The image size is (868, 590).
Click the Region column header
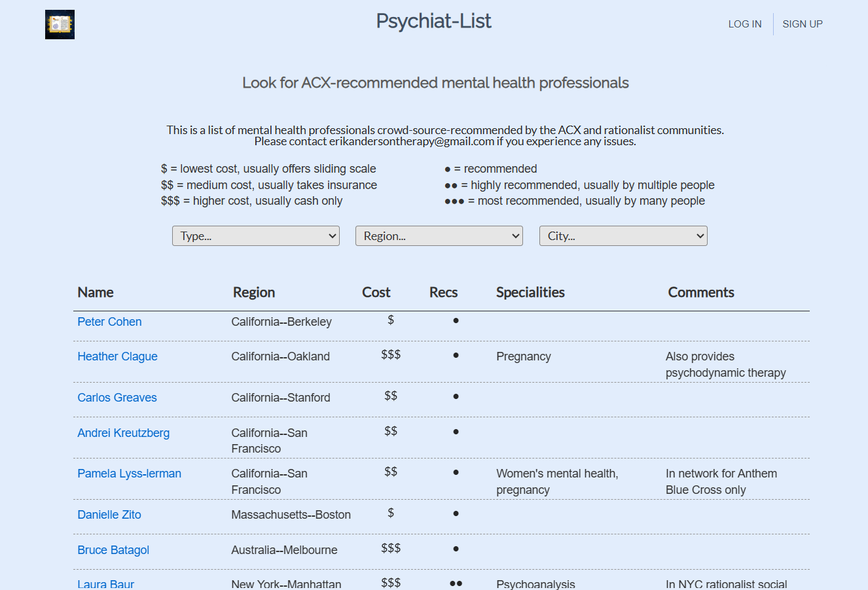(x=254, y=292)
